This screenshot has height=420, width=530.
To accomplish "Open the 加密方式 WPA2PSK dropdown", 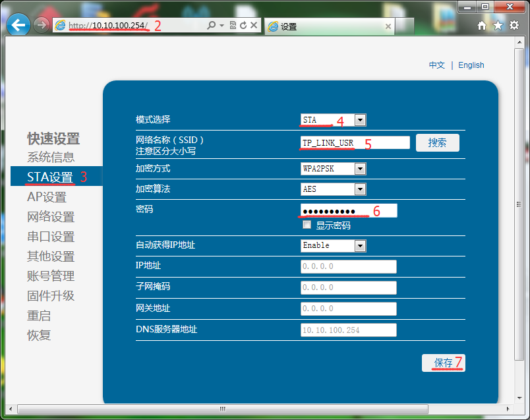I will click(360, 169).
